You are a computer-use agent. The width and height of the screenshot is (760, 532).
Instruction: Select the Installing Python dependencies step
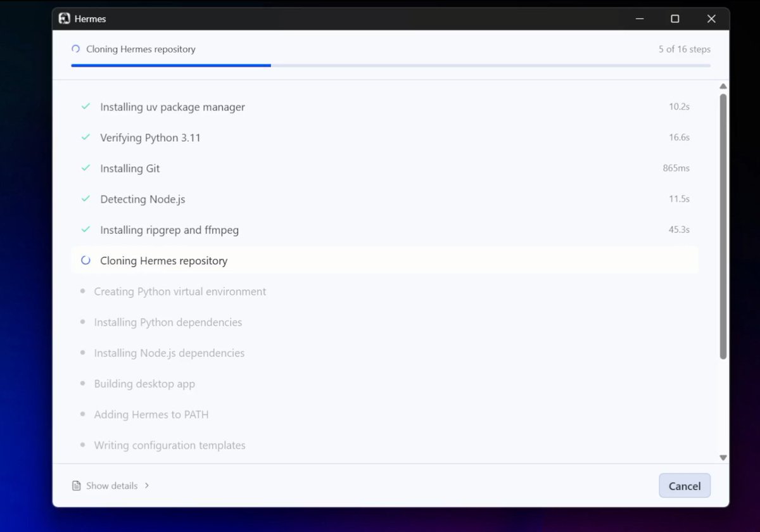(168, 322)
